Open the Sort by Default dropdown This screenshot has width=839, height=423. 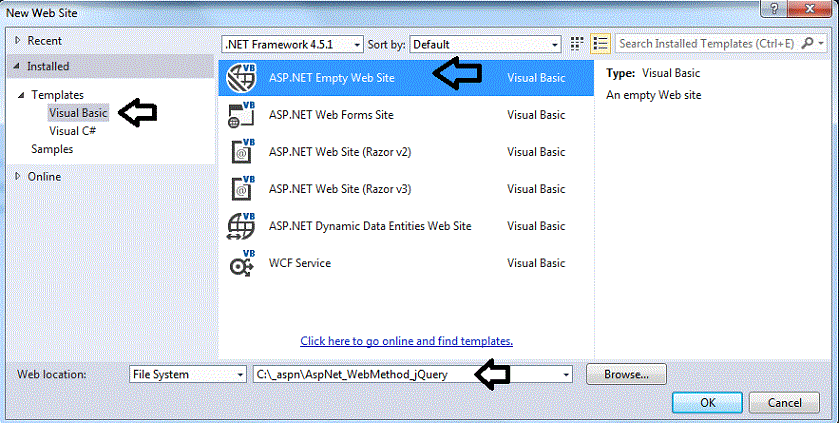(485, 44)
